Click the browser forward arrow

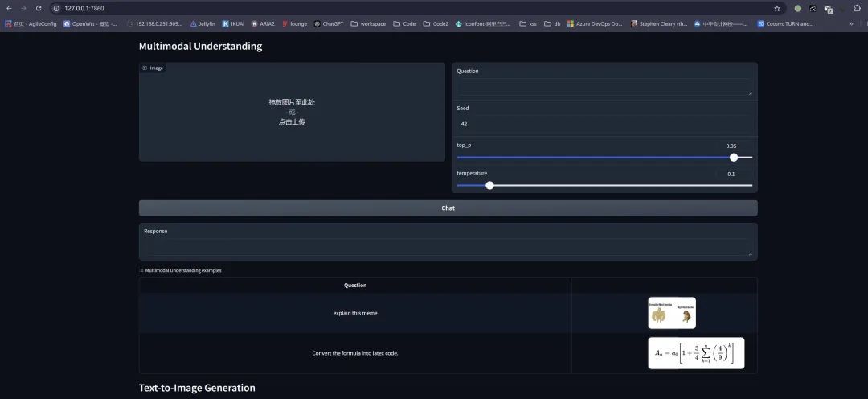click(23, 8)
